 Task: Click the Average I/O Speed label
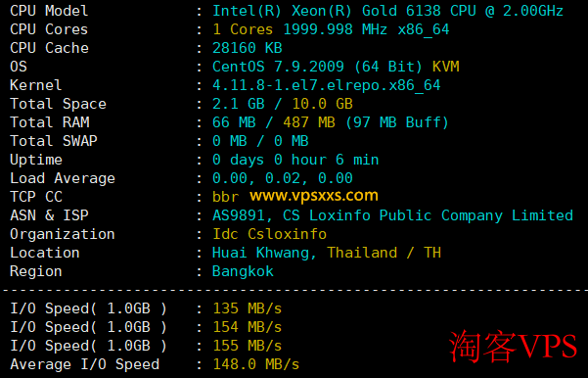tap(84, 364)
